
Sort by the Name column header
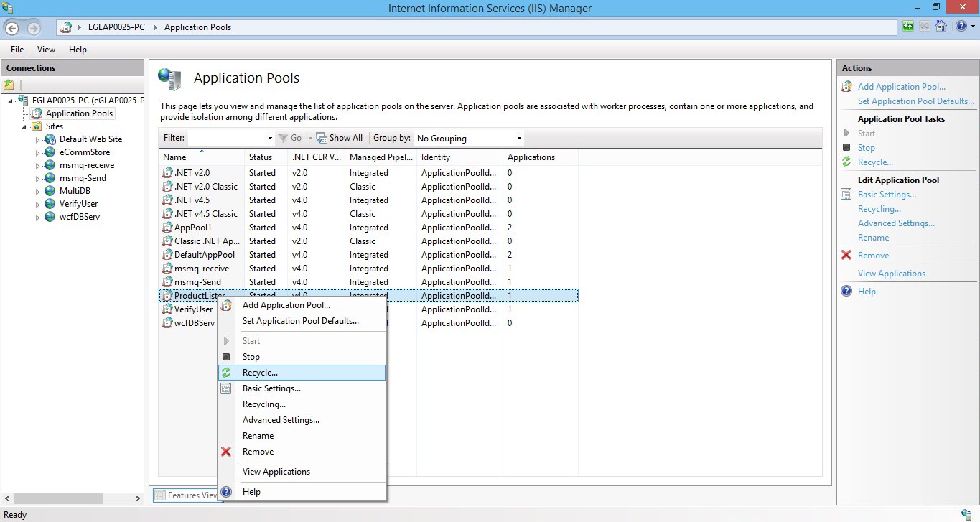(x=202, y=157)
